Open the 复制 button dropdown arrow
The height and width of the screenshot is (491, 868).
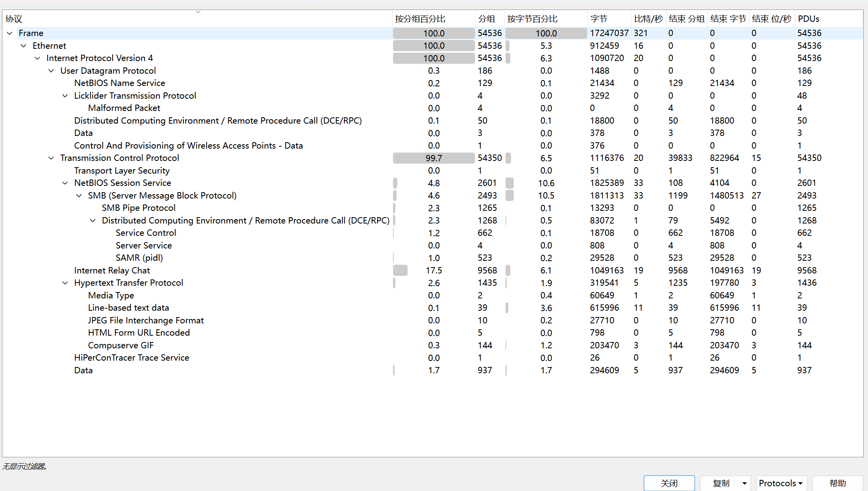tap(744, 483)
